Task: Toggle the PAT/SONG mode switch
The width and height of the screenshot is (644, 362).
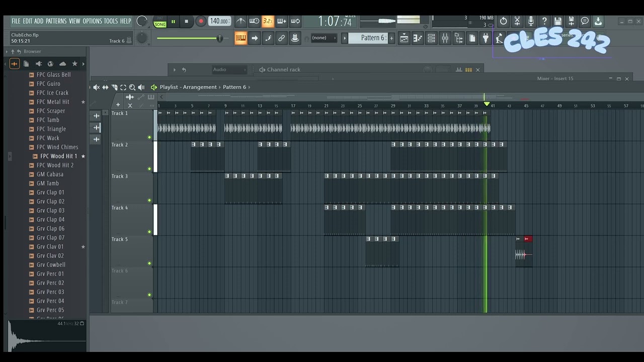Action: (x=160, y=21)
